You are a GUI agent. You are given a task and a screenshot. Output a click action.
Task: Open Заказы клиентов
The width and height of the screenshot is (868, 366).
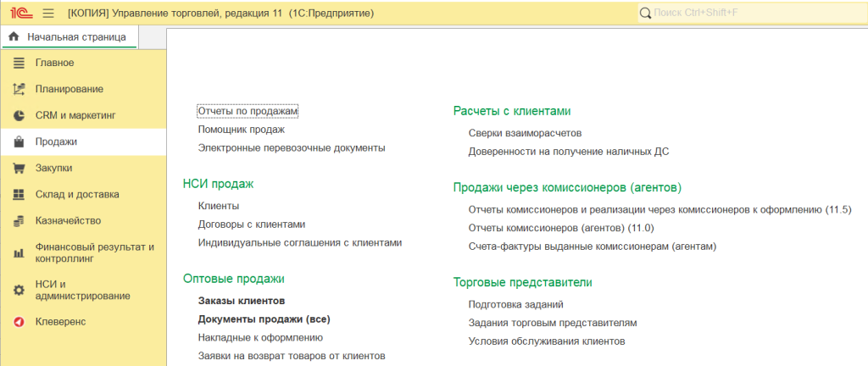[242, 302]
